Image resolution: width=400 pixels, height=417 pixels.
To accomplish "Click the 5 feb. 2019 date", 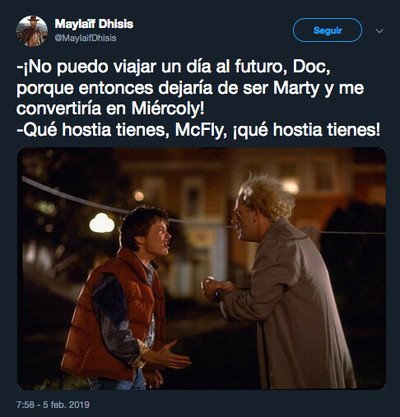I will [x=66, y=405].
